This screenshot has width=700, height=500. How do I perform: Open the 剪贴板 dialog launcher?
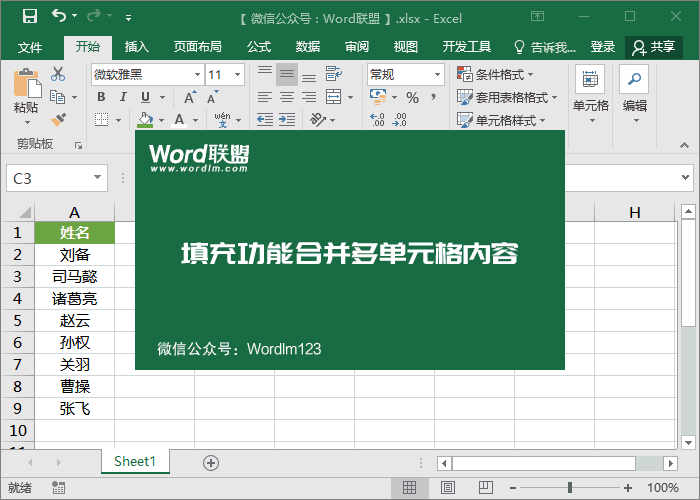click(x=79, y=146)
